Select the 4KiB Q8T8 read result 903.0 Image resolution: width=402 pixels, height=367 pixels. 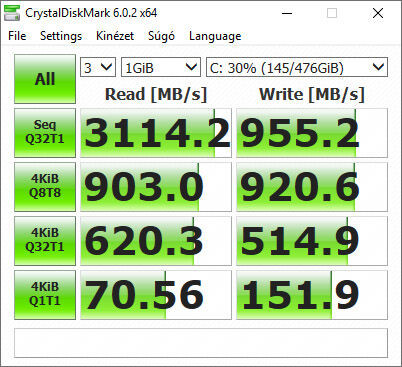[156, 187]
